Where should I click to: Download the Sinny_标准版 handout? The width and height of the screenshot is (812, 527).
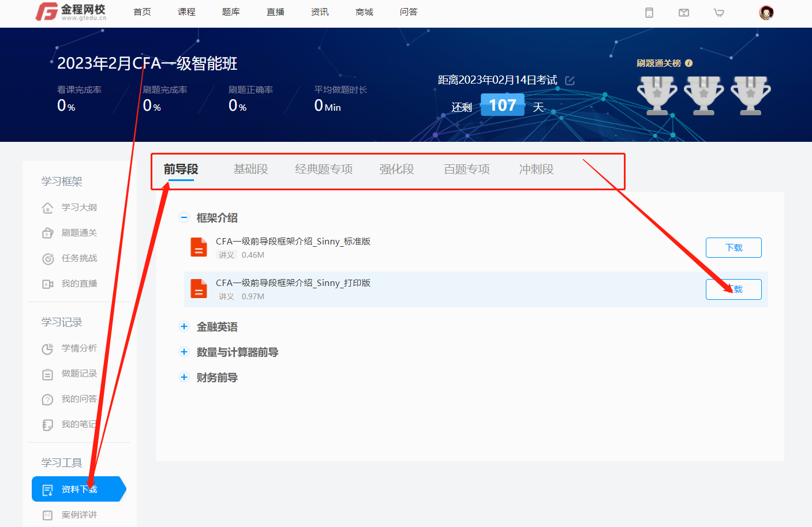tap(734, 248)
